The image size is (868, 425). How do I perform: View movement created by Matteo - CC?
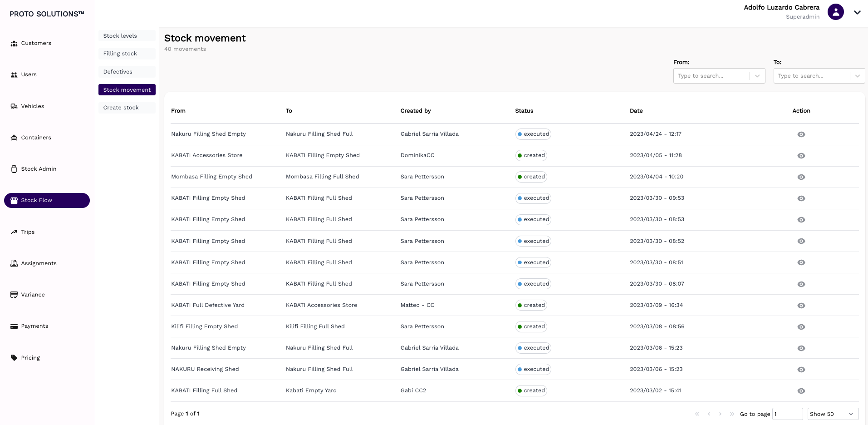click(x=801, y=306)
